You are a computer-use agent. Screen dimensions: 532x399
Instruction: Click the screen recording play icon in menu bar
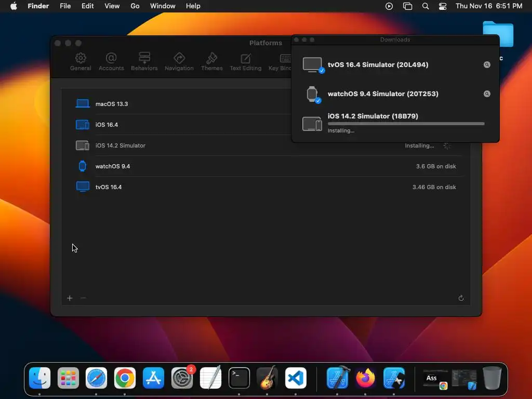coord(389,6)
